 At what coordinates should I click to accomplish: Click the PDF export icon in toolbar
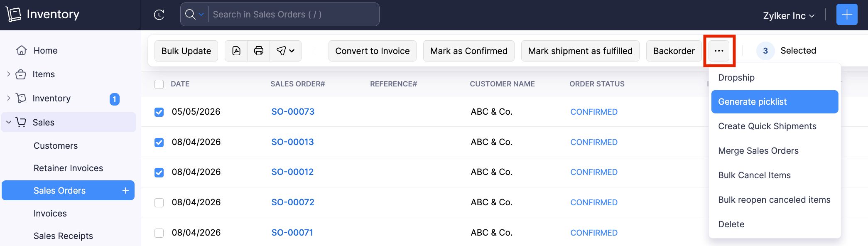click(x=236, y=51)
